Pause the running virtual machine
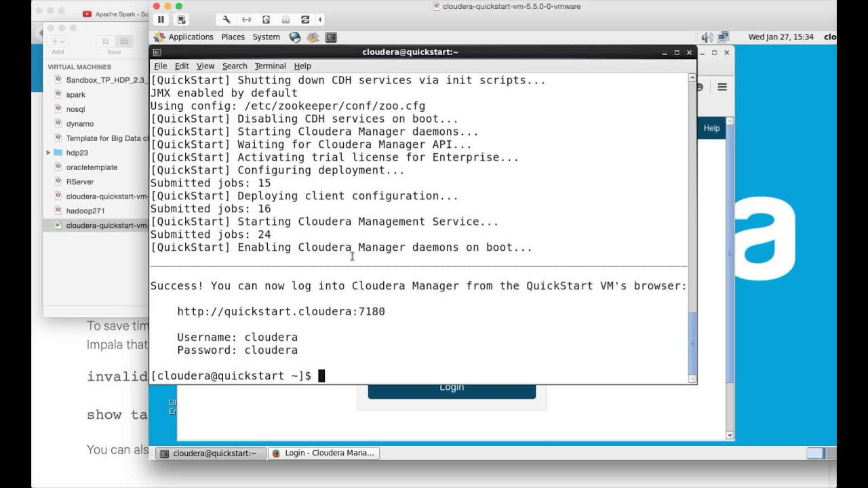Viewport: 868px width, 488px height. 161,20
